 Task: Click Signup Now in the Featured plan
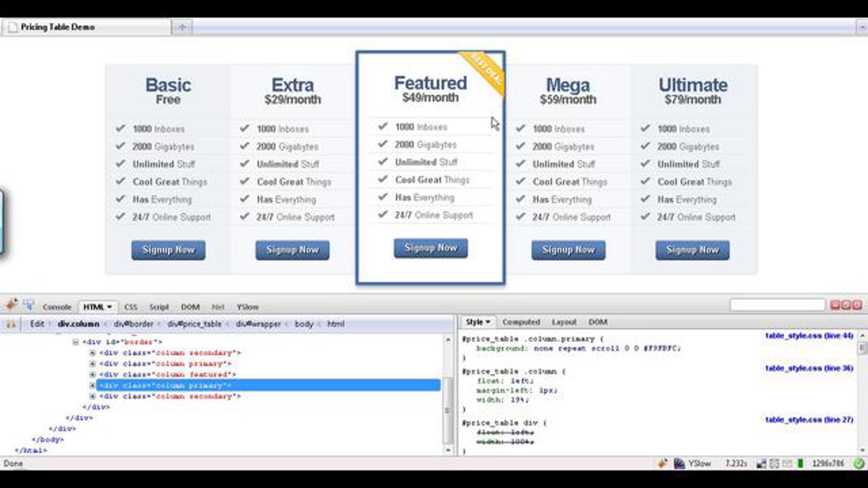pos(431,248)
